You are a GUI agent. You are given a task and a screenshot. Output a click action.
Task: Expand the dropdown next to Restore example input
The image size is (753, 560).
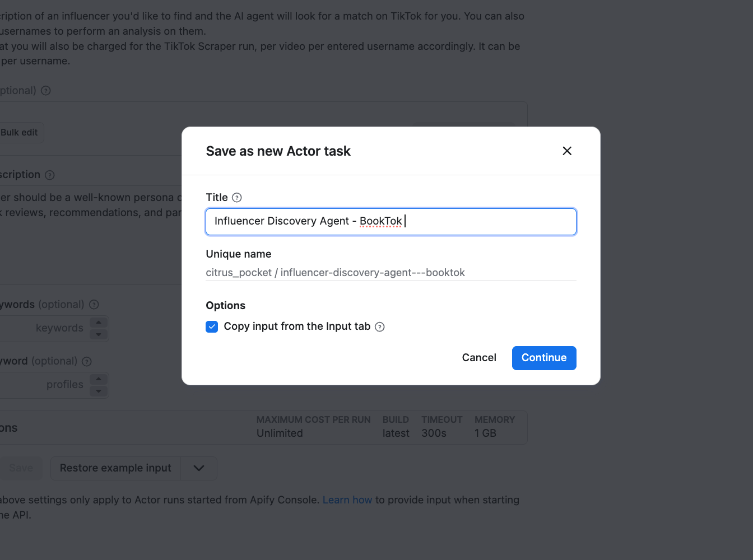199,468
